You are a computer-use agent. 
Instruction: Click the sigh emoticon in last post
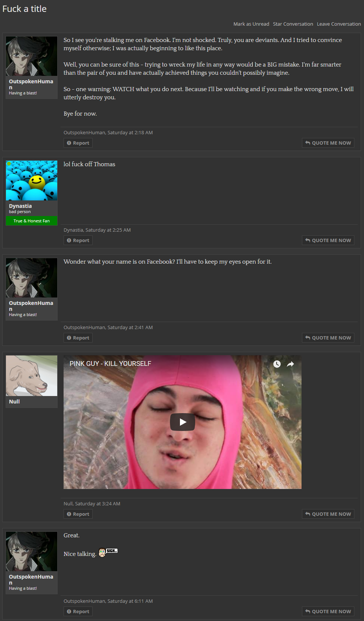point(108,553)
